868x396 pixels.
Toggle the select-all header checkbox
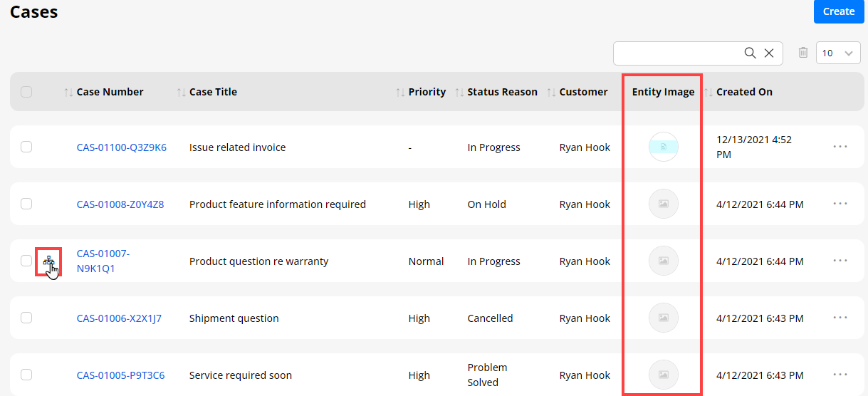point(26,92)
